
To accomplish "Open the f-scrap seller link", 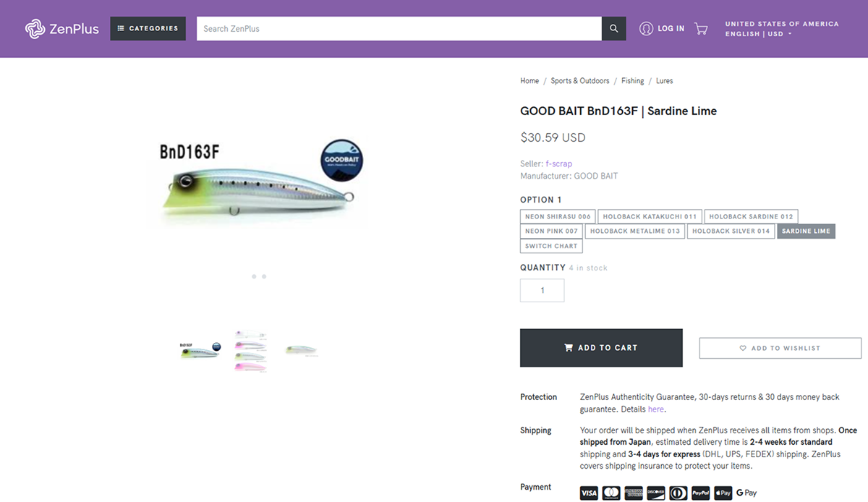I will [x=558, y=164].
